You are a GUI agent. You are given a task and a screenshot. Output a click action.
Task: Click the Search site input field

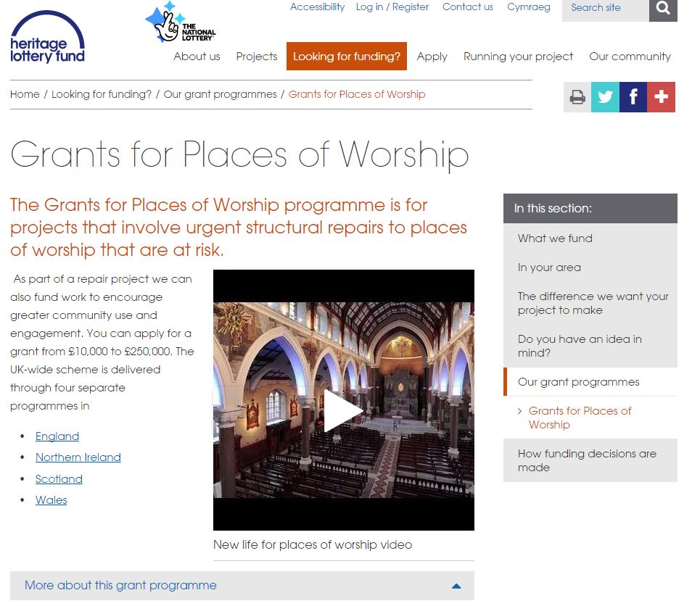(605, 8)
